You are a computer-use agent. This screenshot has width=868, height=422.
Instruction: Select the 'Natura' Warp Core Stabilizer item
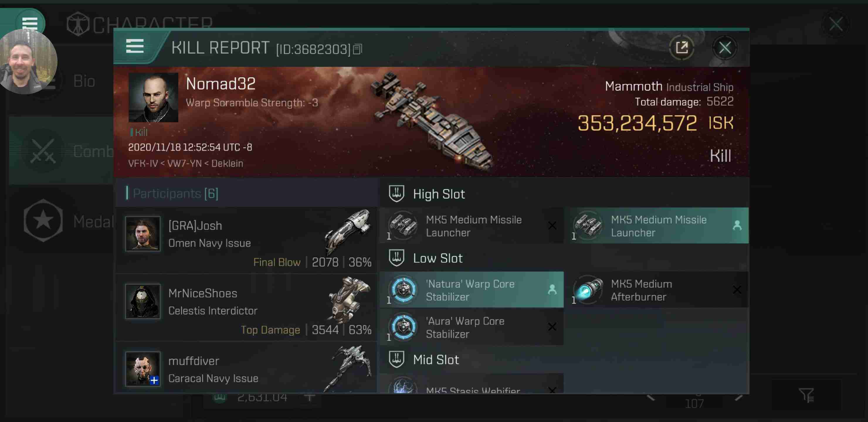click(x=472, y=290)
